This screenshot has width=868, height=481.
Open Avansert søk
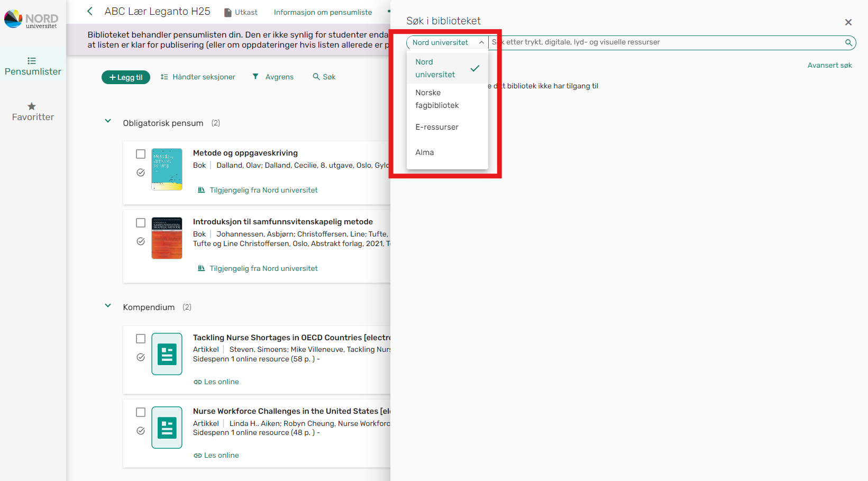[829, 65]
